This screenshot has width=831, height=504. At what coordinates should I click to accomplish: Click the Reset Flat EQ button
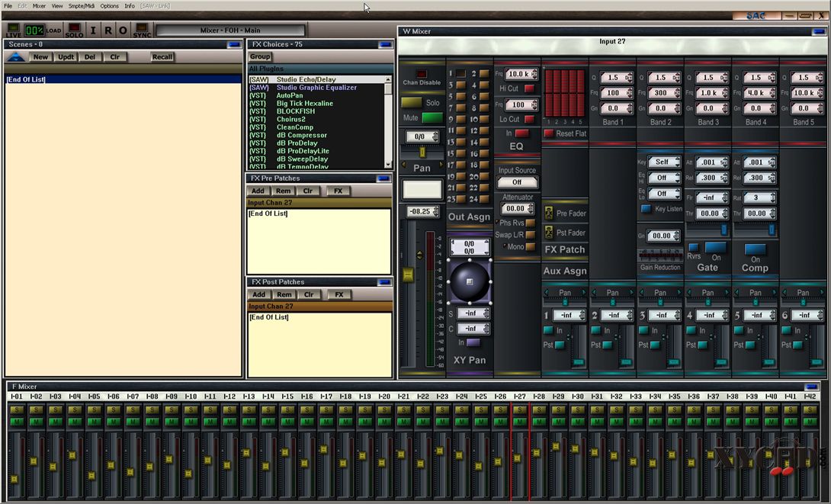pyautogui.click(x=549, y=133)
